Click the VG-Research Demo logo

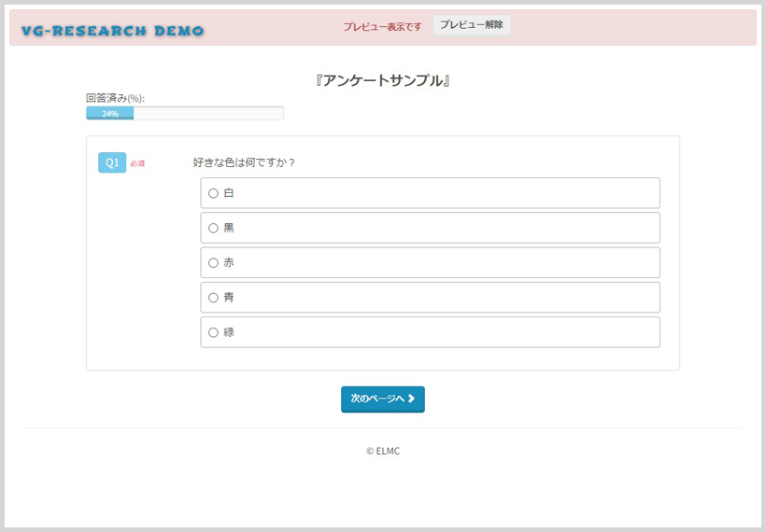pyautogui.click(x=112, y=31)
